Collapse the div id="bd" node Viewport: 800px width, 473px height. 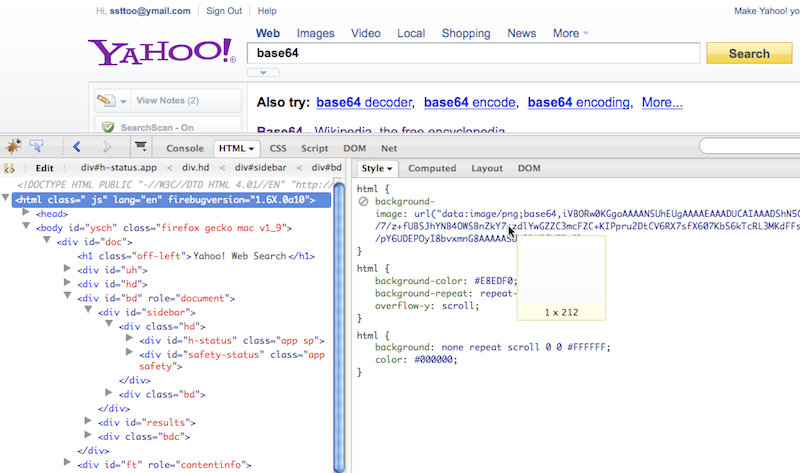(67, 296)
